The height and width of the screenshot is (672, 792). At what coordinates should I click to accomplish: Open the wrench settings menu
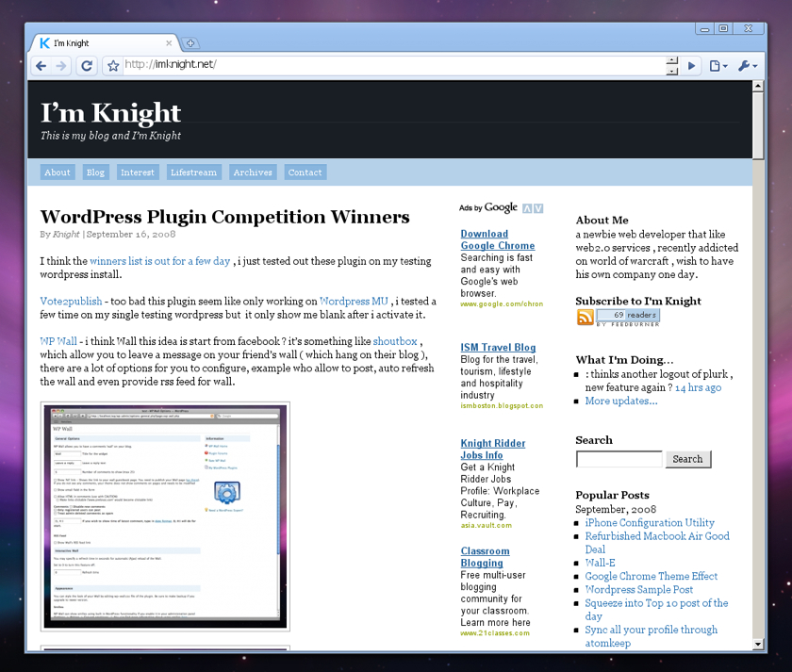(x=748, y=66)
